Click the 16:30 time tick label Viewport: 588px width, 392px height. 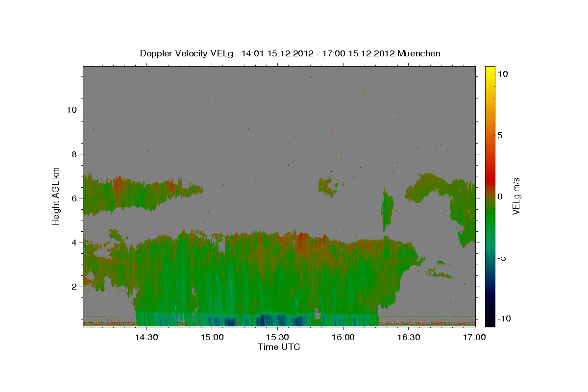tap(409, 337)
